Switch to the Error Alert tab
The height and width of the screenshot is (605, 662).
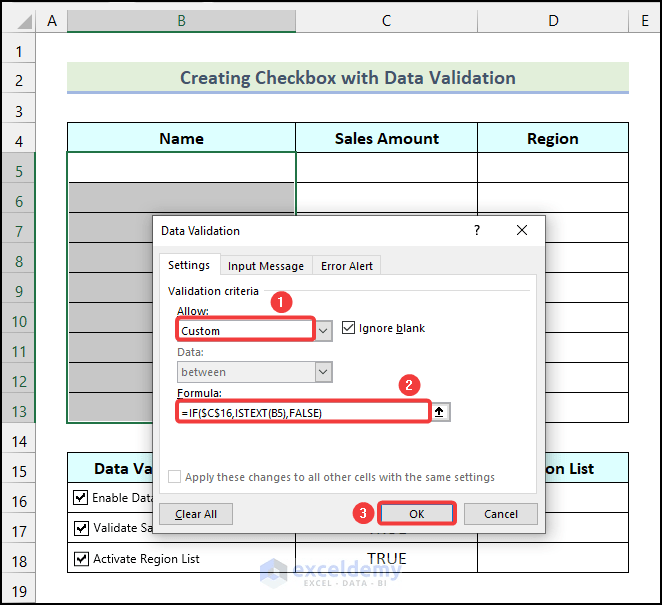coord(347,266)
